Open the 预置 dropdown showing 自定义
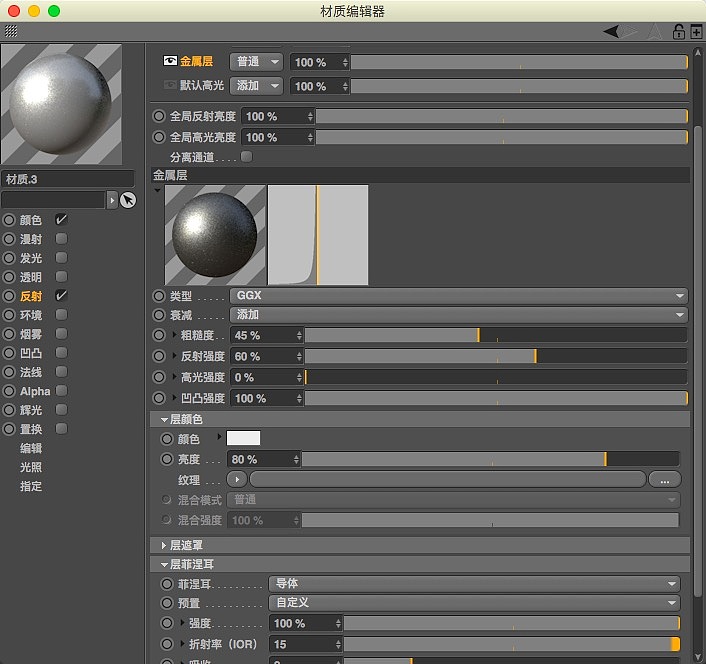The height and width of the screenshot is (664, 706). click(474, 603)
